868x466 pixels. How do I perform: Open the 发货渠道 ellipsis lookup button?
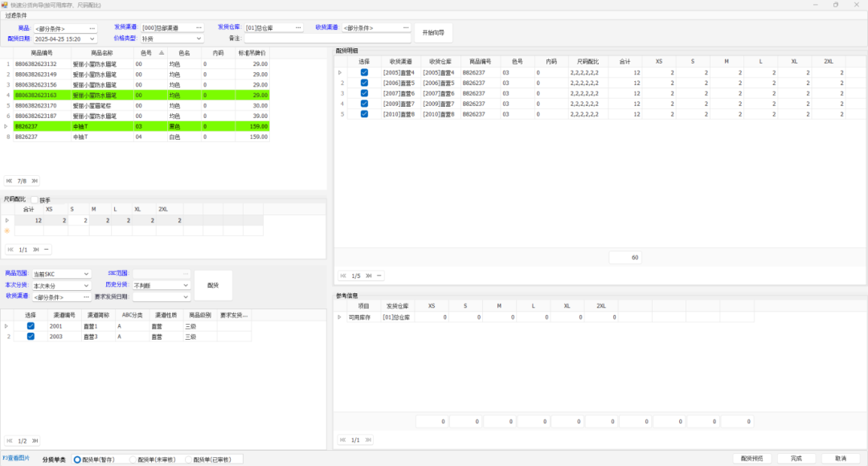pyautogui.click(x=199, y=27)
